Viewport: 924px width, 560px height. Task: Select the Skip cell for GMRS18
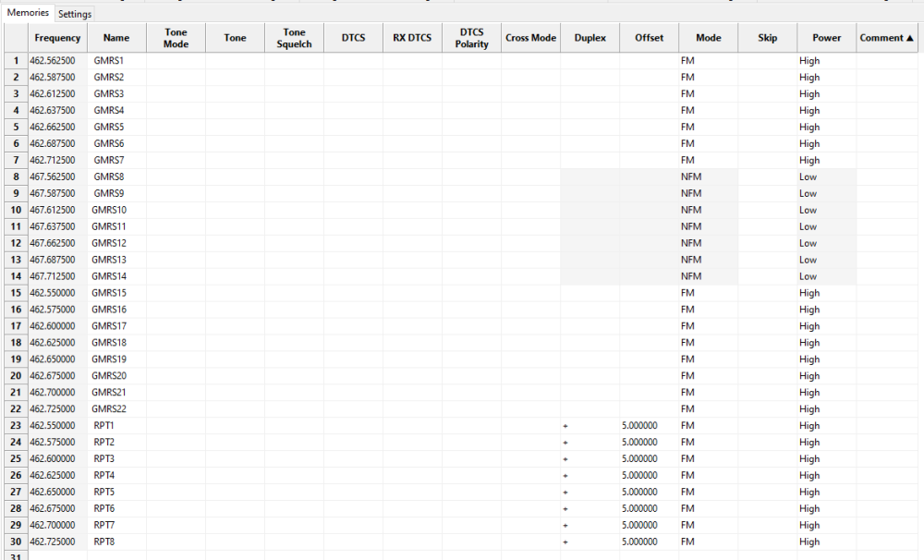[767, 343]
